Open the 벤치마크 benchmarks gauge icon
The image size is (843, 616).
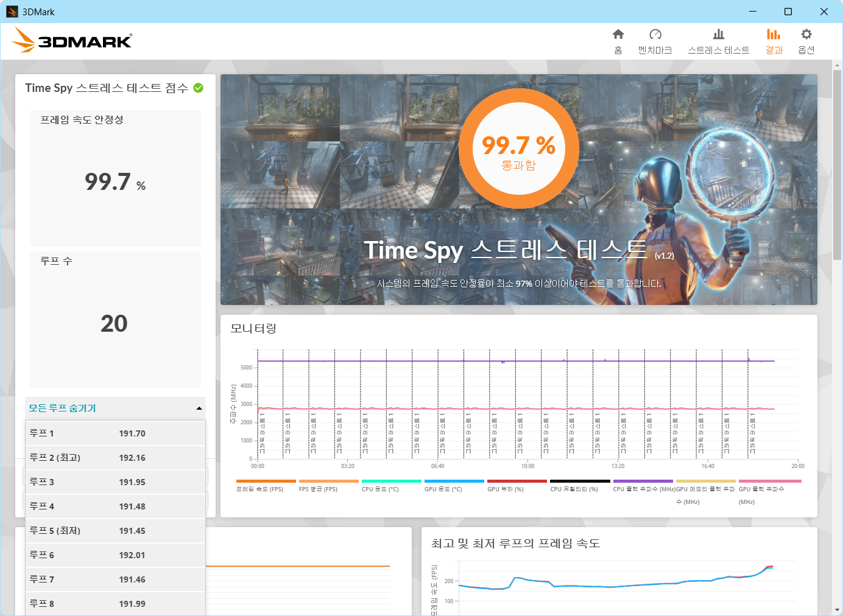(655, 34)
